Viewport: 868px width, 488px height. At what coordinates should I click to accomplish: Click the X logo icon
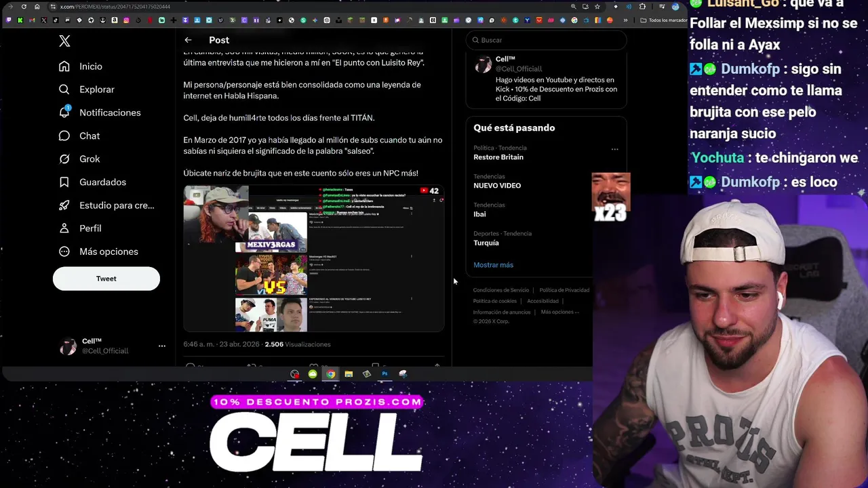64,41
